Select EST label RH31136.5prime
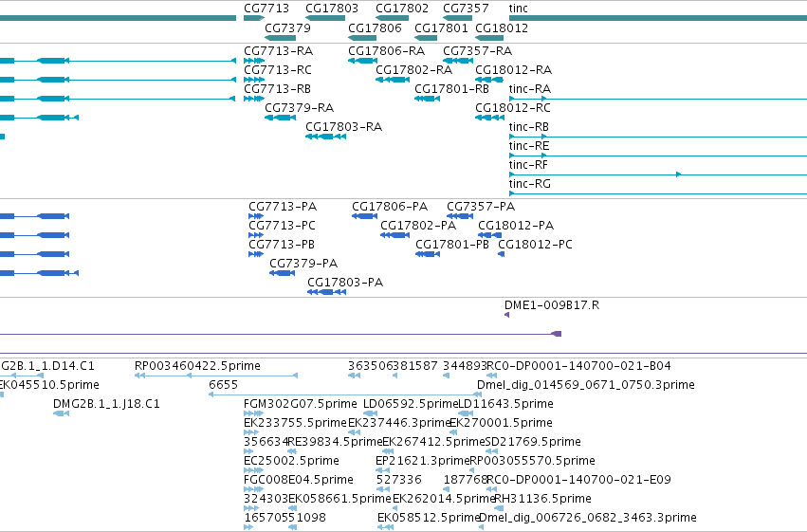Screen dimensions: 807x532 [x=542, y=499]
